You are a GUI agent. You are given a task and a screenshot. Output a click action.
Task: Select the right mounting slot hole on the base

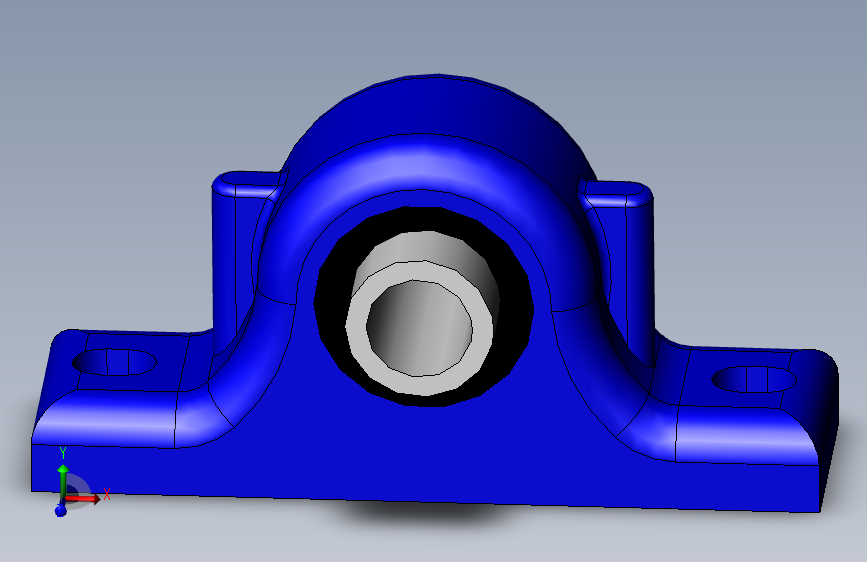754,379
